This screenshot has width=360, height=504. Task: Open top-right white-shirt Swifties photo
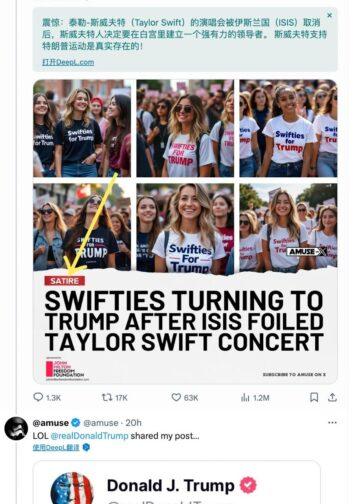(x=288, y=128)
